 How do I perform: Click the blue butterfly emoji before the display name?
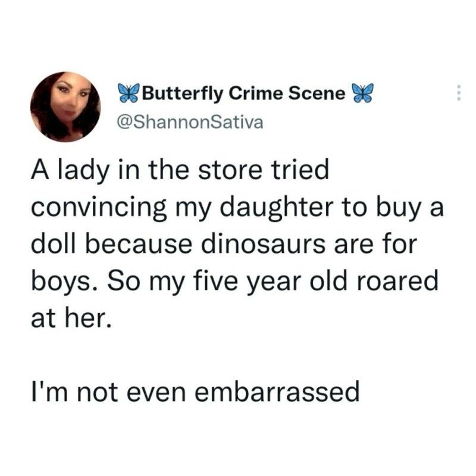click(x=129, y=93)
